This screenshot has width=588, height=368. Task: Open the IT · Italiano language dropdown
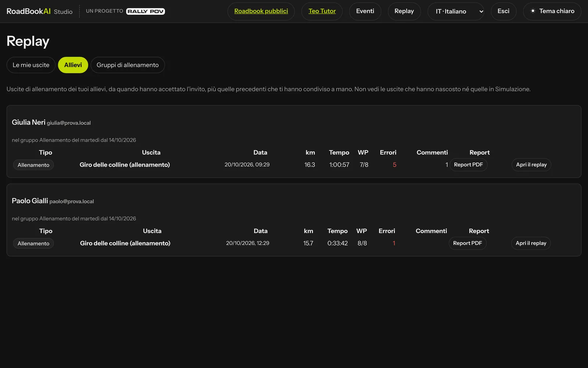pyautogui.click(x=456, y=11)
